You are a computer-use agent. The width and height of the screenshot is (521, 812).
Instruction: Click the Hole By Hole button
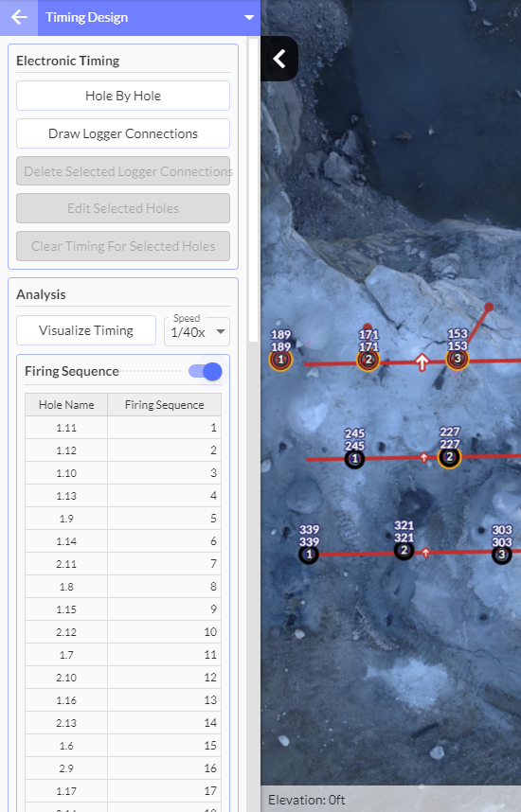coord(123,96)
